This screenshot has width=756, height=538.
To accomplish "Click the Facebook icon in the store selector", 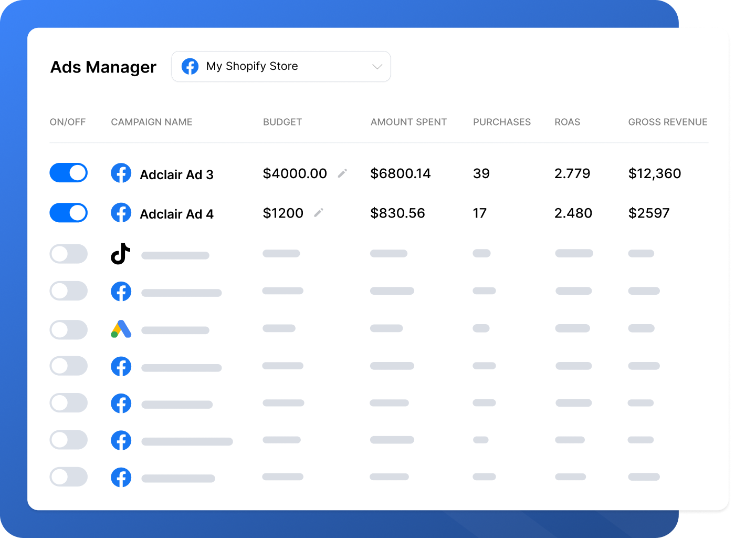I will pyautogui.click(x=190, y=66).
